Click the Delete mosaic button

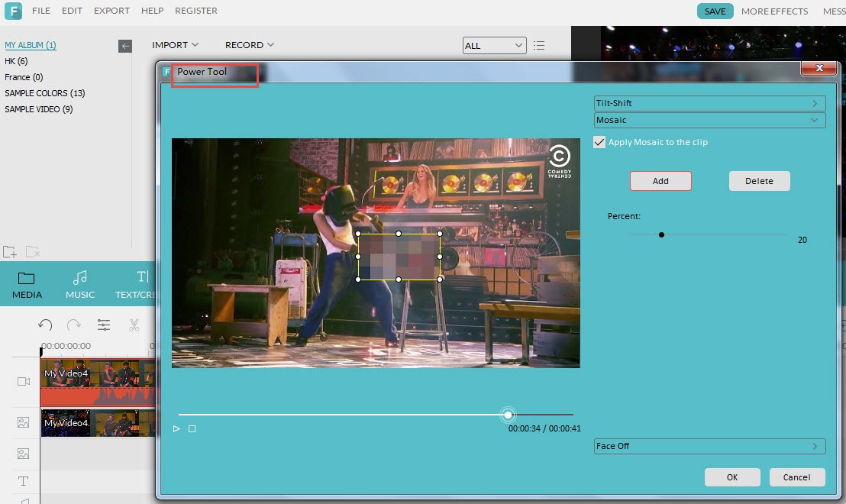[x=759, y=181]
